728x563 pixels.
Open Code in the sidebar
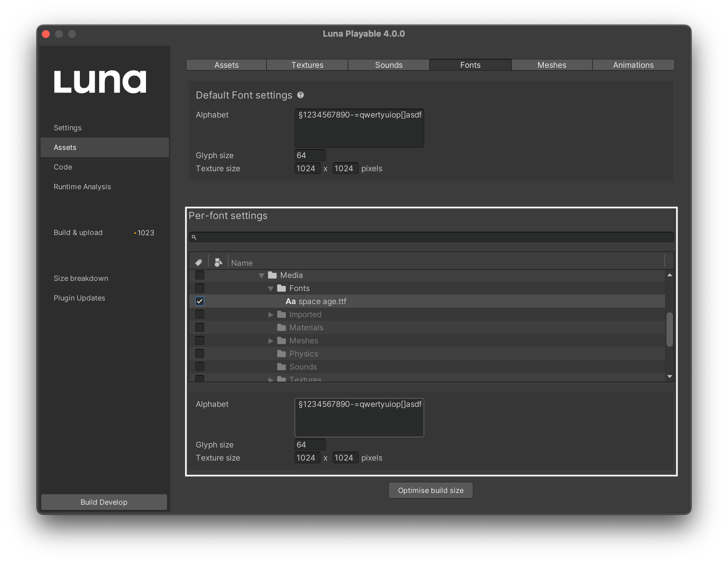tap(105, 167)
